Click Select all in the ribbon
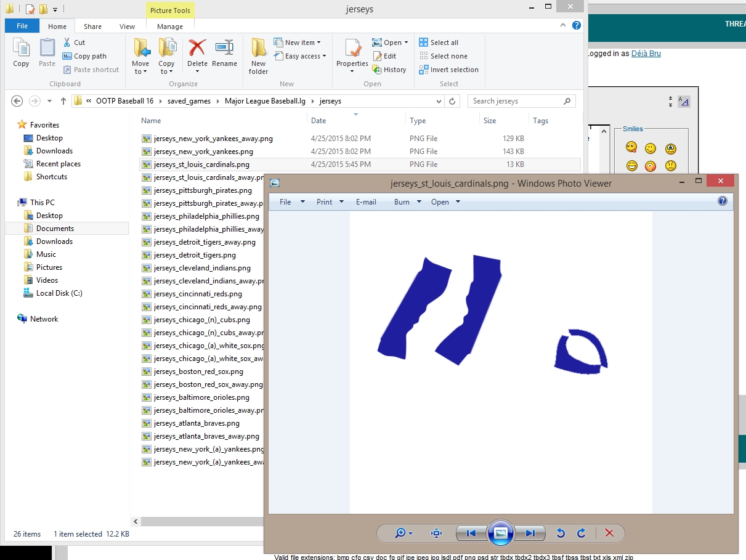The width and height of the screenshot is (746, 560). [439, 43]
